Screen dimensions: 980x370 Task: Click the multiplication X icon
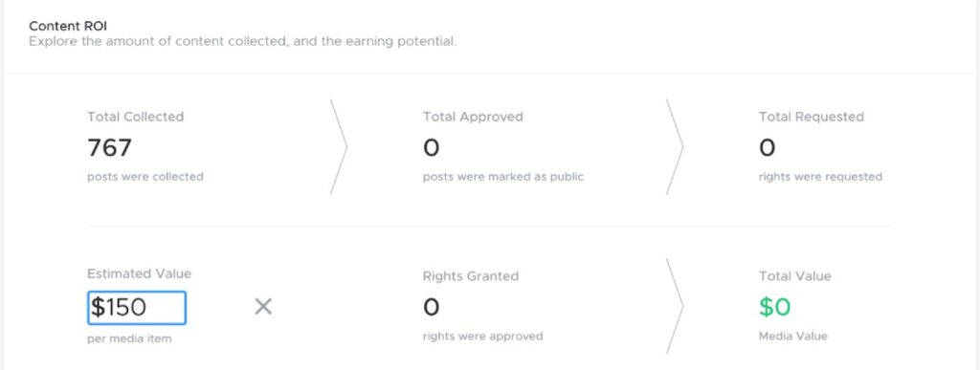point(263,306)
